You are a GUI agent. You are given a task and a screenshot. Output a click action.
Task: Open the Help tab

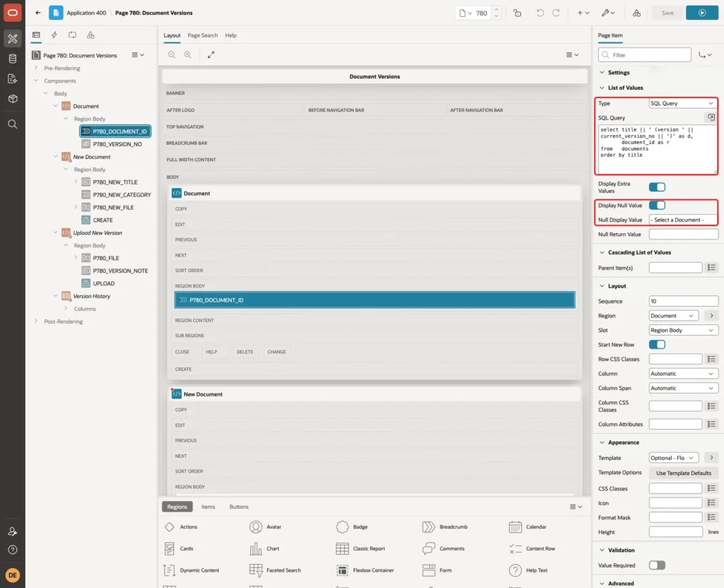click(x=231, y=35)
